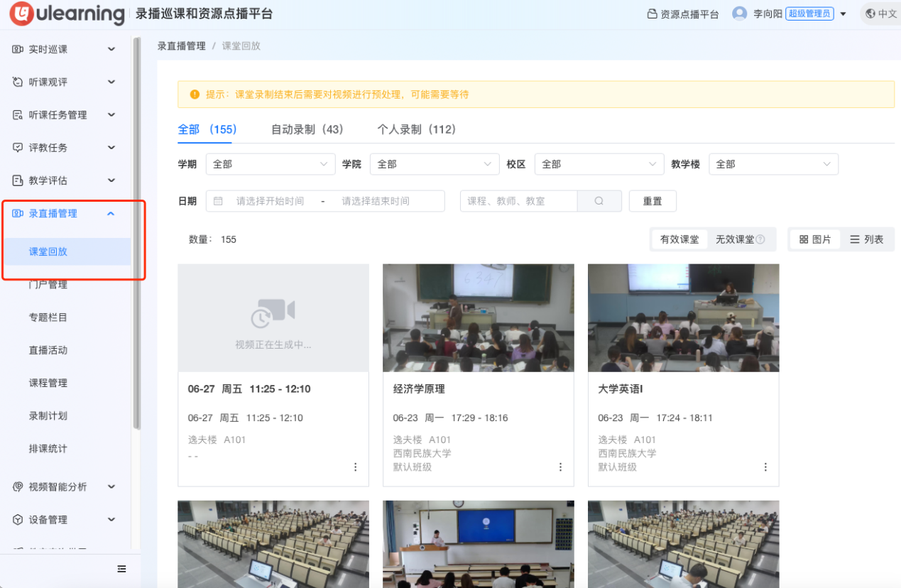Click the ulearning logo

(67, 14)
